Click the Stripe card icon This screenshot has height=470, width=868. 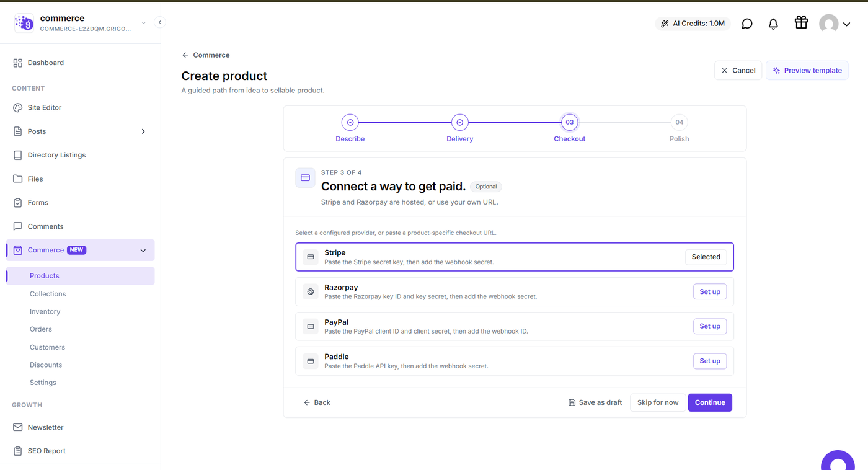311,257
